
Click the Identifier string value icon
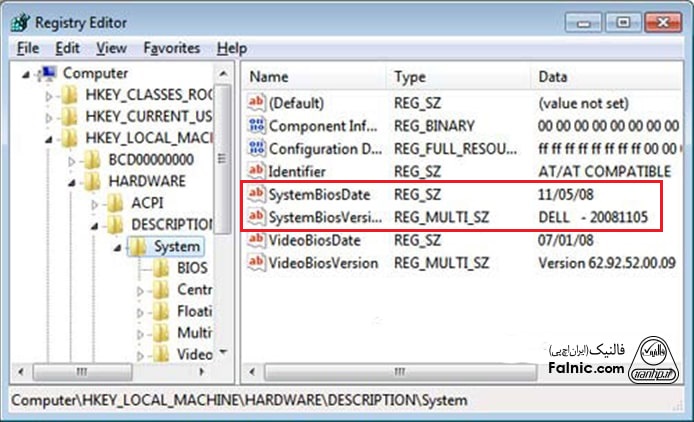(256, 171)
